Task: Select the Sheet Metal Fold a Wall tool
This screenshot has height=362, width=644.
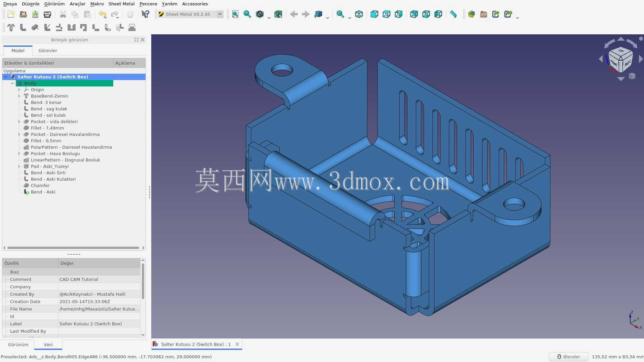Action: click(x=47, y=28)
